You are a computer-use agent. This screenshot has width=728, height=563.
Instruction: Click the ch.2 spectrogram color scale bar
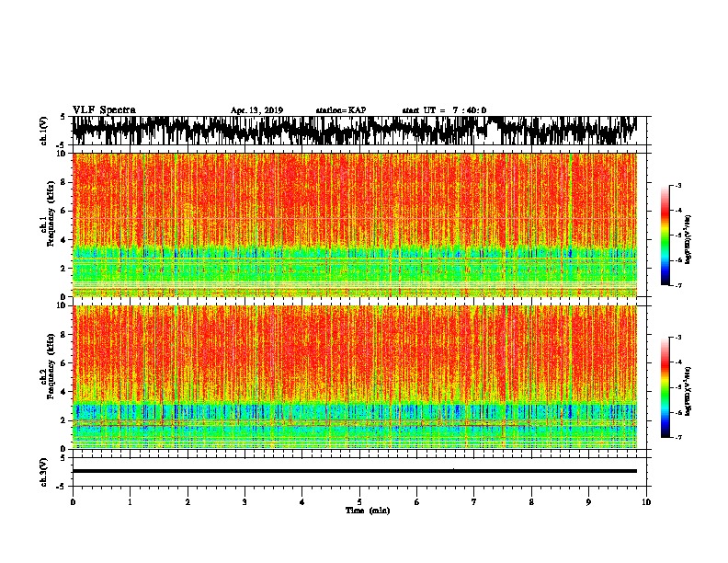(x=665, y=387)
